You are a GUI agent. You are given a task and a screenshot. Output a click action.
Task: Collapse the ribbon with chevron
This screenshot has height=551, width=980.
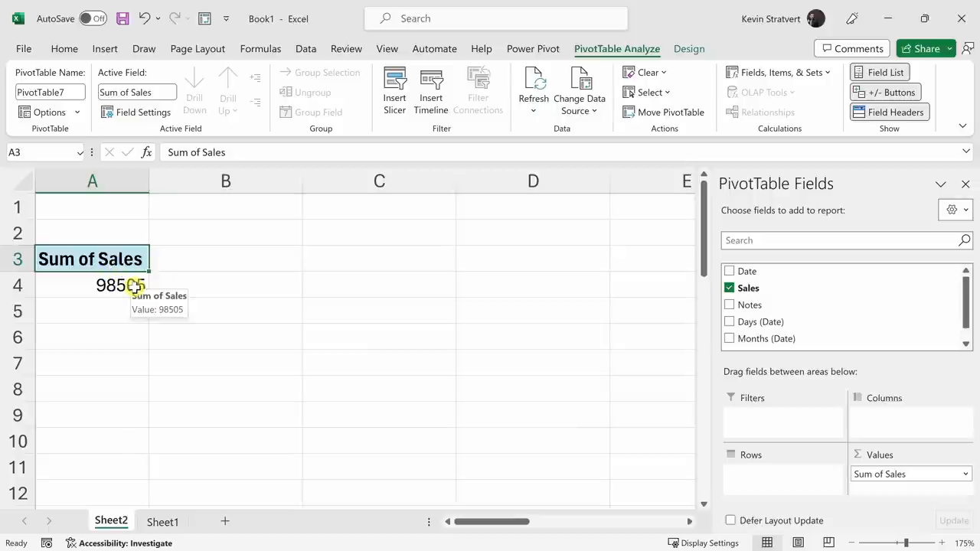point(962,126)
